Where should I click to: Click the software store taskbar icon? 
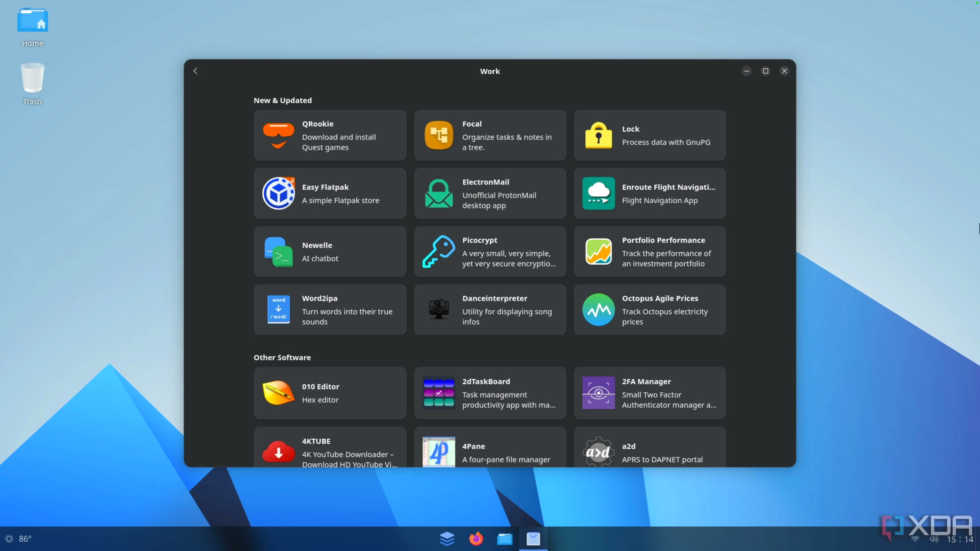[533, 539]
